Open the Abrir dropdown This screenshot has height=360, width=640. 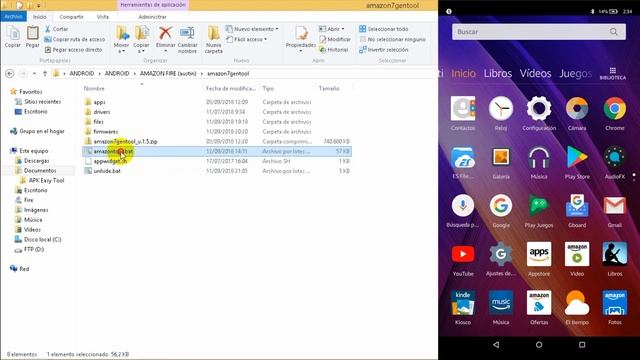[331, 29]
